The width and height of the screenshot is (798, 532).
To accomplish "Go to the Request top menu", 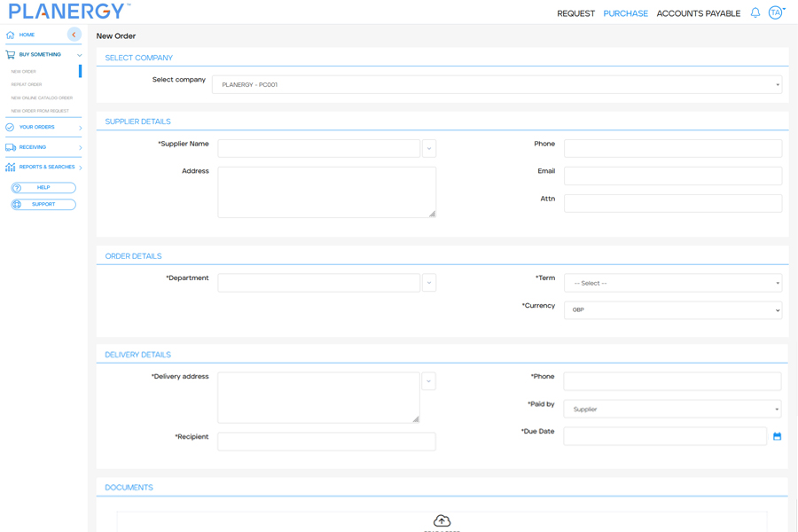I will 575,13.
